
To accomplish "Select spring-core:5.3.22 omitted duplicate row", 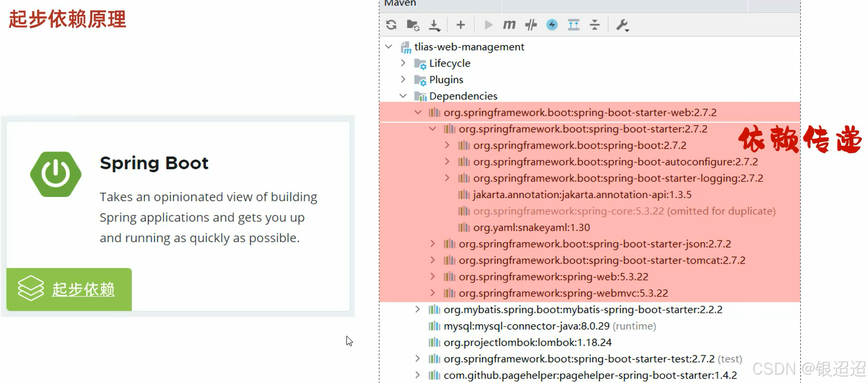I will 590,211.
